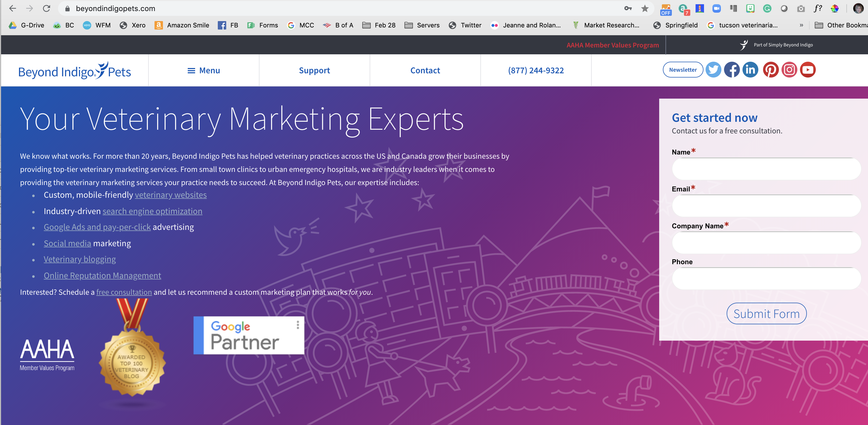This screenshot has width=868, height=425.
Task: Click the Google Partner badge
Action: (249, 335)
